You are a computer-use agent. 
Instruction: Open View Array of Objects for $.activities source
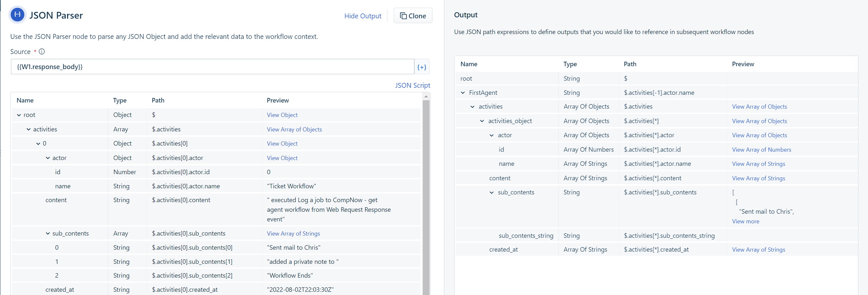click(294, 130)
